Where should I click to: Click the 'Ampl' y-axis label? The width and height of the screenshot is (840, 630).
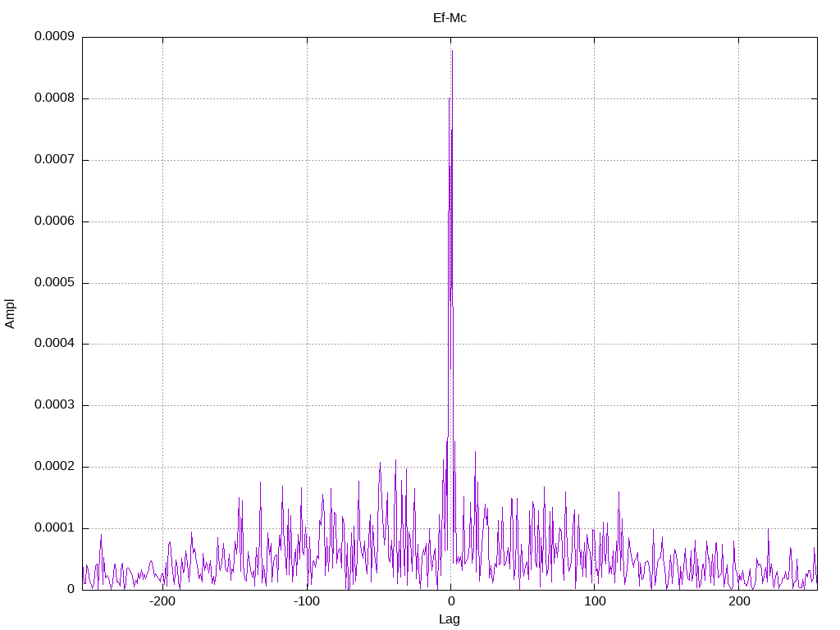(x=10, y=314)
